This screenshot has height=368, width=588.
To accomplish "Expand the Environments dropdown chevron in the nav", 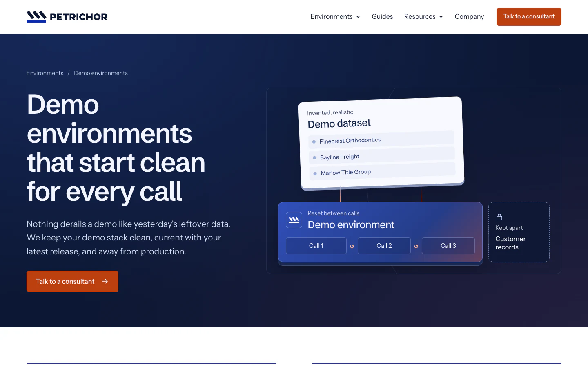I will point(358,17).
